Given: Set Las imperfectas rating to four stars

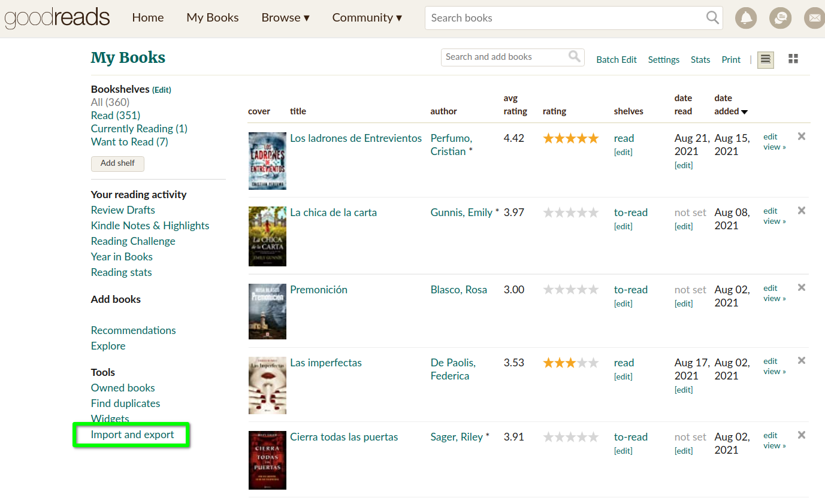Looking at the screenshot, I should (x=582, y=363).
